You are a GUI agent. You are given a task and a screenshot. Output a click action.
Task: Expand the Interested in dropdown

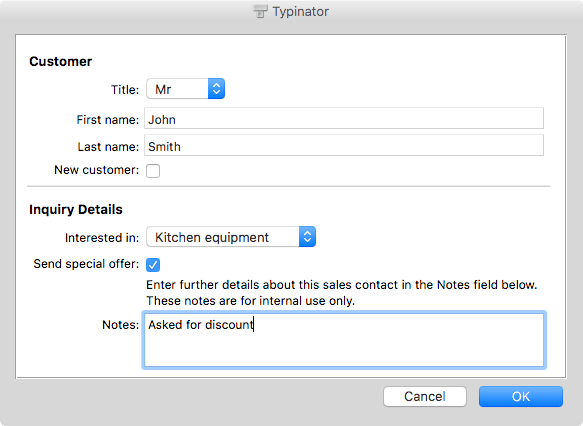click(231, 237)
